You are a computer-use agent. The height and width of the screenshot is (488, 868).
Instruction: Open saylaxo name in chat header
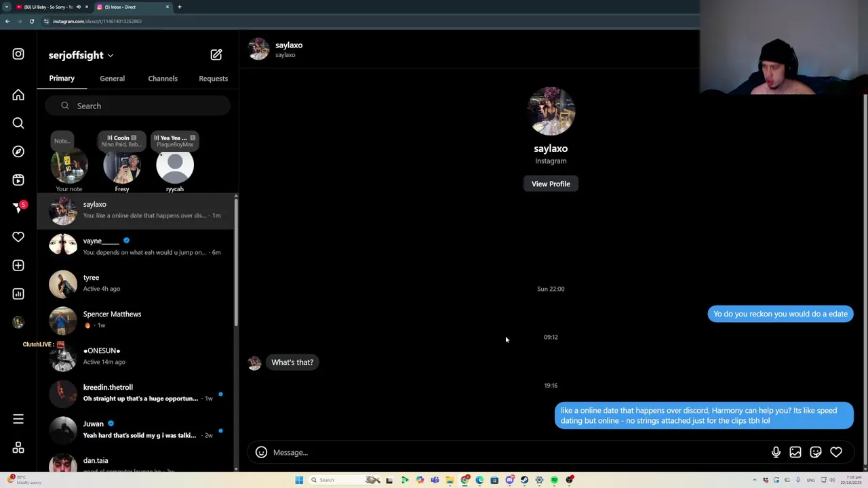pyautogui.click(x=289, y=45)
